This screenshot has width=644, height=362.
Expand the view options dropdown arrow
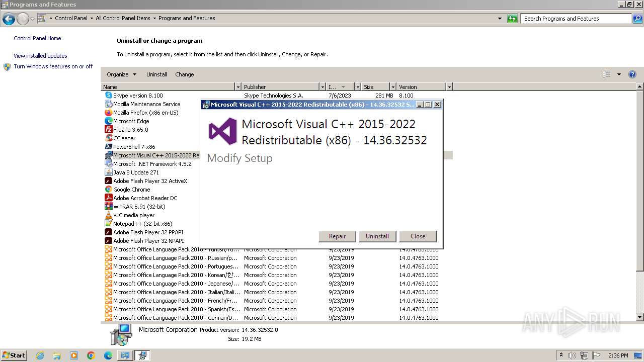tap(619, 74)
